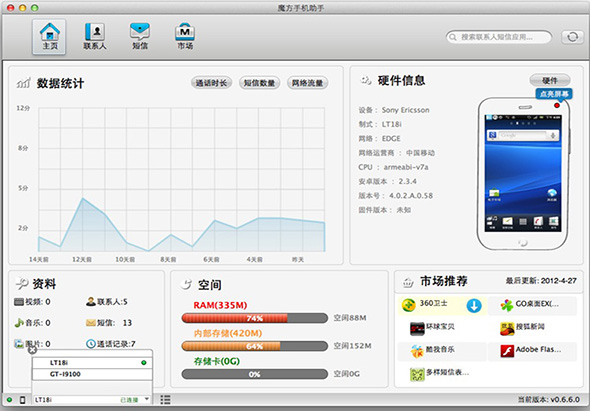Click the list view icon in status bar
Image resolution: width=590 pixels, height=411 pixels.
click(x=165, y=400)
